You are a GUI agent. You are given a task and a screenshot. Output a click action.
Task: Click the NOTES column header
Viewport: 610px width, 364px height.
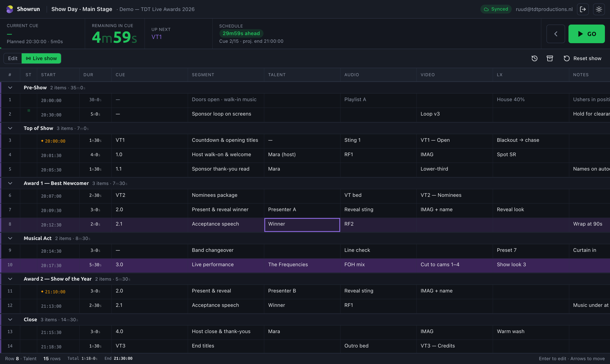[589, 75]
